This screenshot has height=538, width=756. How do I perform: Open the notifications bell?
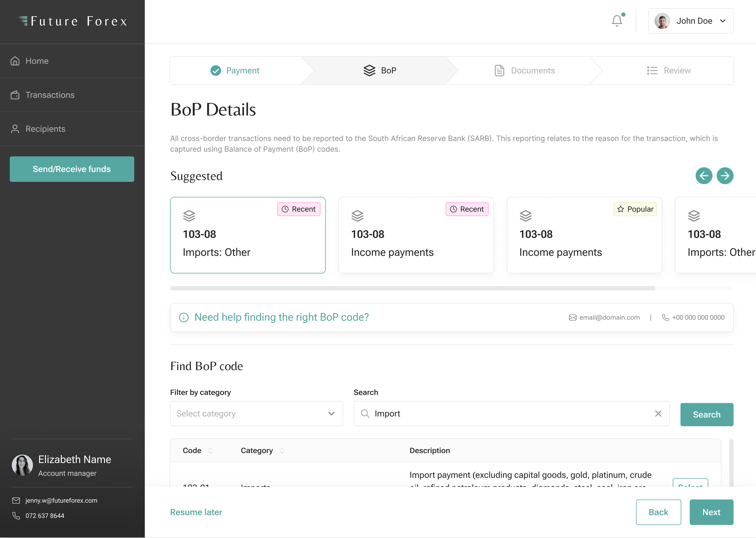click(x=616, y=21)
